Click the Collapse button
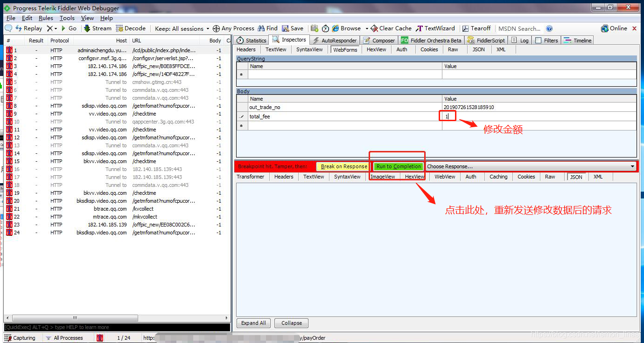The width and height of the screenshot is (644, 343). [292, 323]
